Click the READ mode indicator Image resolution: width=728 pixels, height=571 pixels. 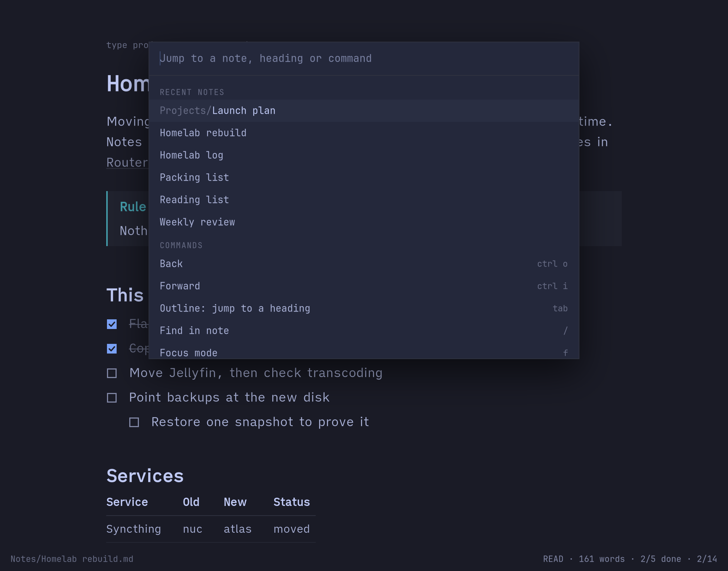coord(553,559)
